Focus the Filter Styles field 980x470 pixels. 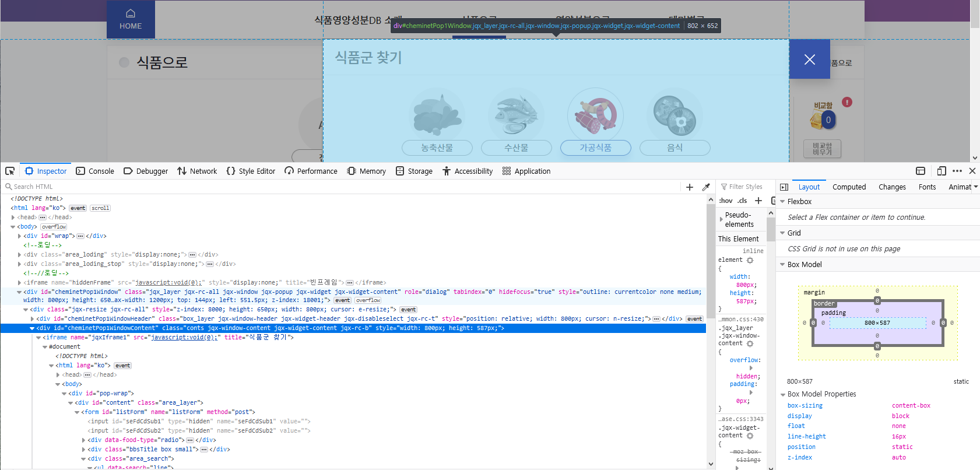[745, 187]
